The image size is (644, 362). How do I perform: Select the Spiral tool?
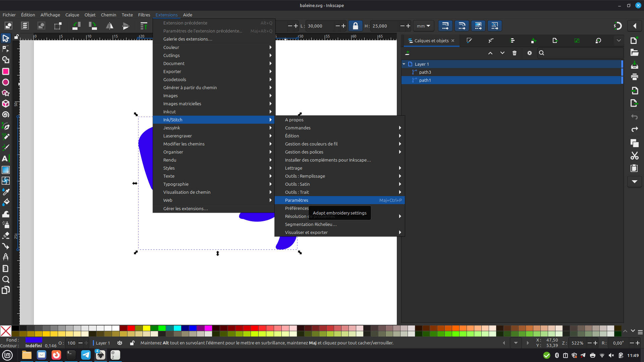[6, 115]
